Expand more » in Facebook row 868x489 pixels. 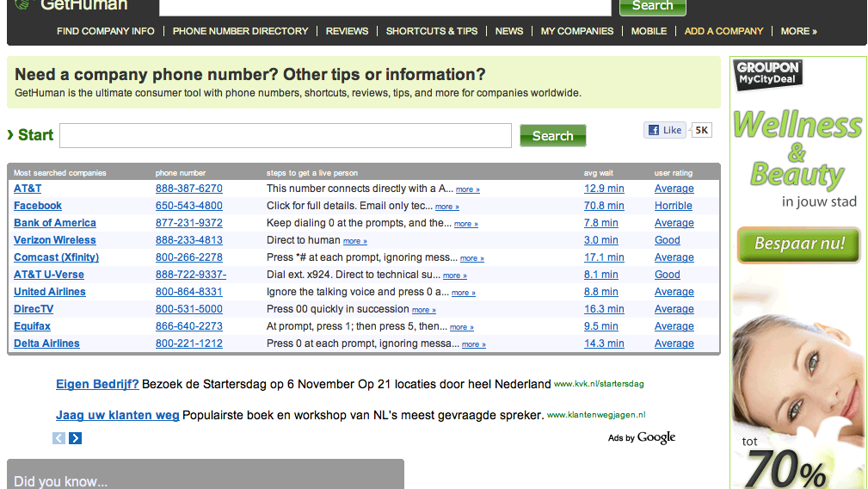point(447,207)
